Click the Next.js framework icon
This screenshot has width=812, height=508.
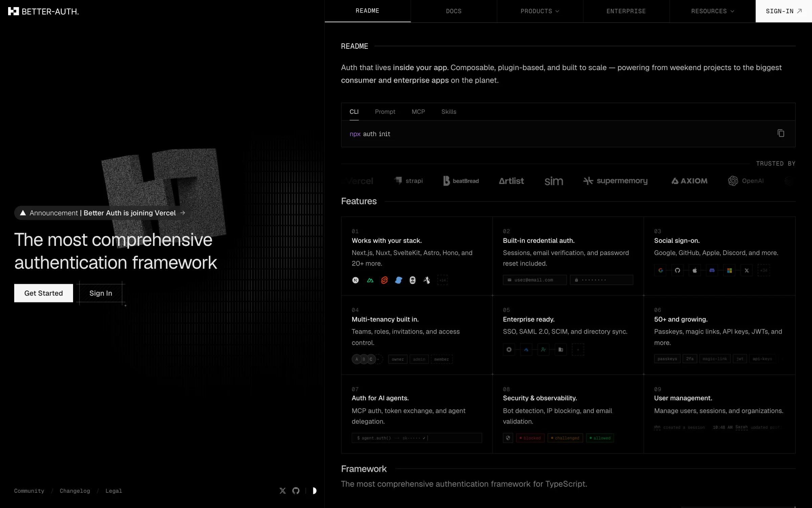point(355,280)
